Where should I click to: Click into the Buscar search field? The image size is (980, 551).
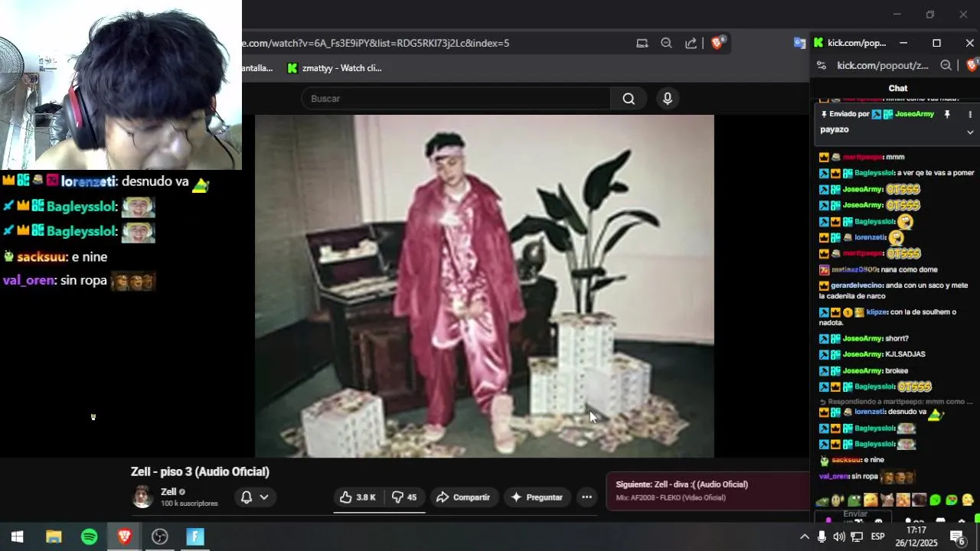(x=456, y=99)
